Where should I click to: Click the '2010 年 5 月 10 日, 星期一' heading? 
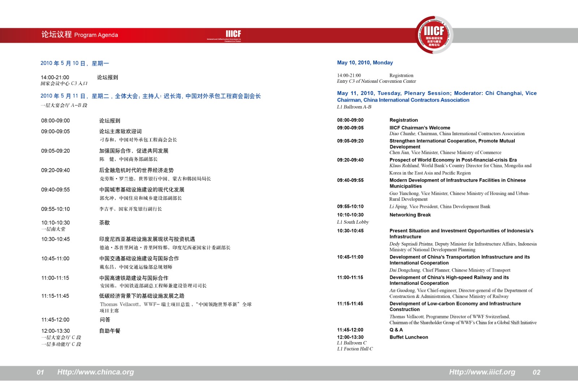[x=75, y=63]
